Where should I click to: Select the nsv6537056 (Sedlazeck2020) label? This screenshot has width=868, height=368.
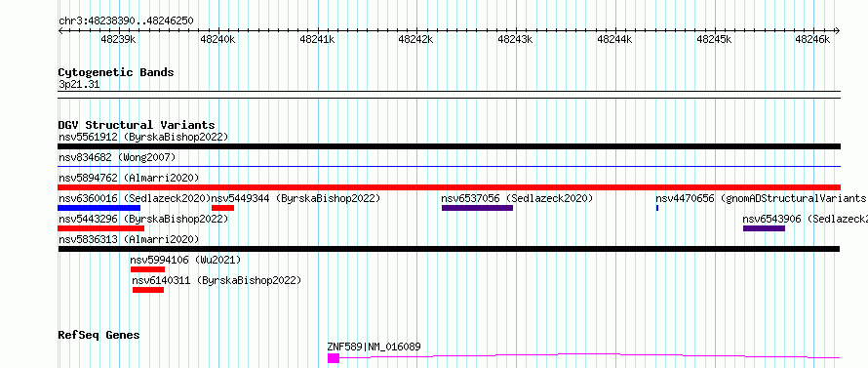pyautogui.click(x=517, y=198)
